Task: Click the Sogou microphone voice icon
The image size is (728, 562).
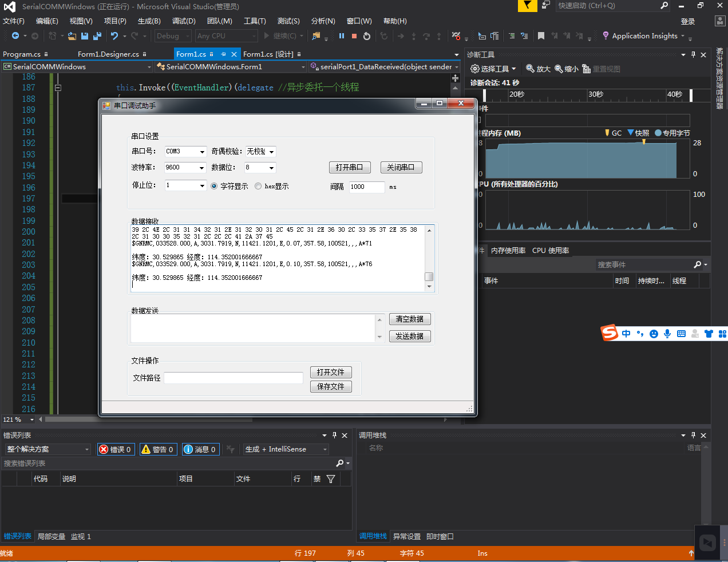Action: click(667, 333)
